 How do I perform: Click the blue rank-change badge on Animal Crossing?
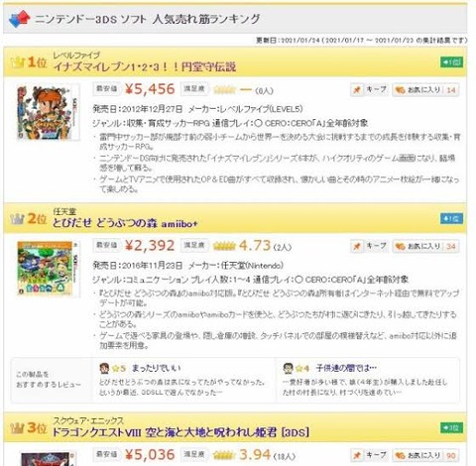tap(451, 218)
